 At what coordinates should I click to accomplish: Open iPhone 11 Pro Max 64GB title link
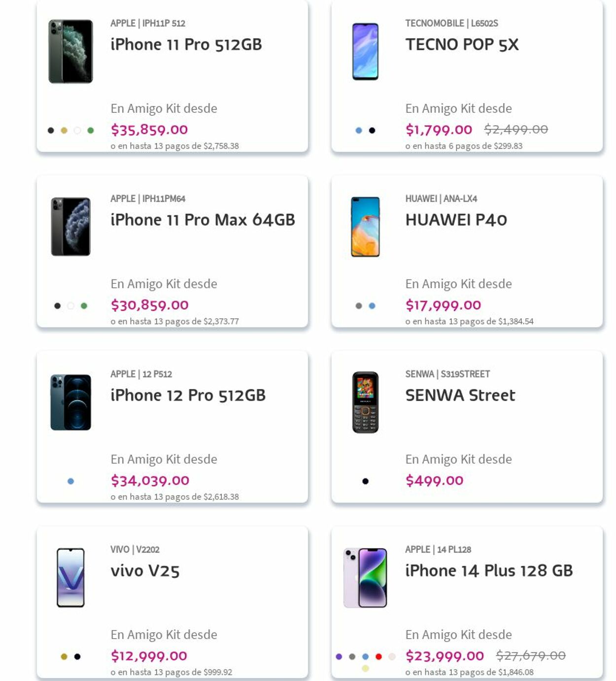point(203,220)
